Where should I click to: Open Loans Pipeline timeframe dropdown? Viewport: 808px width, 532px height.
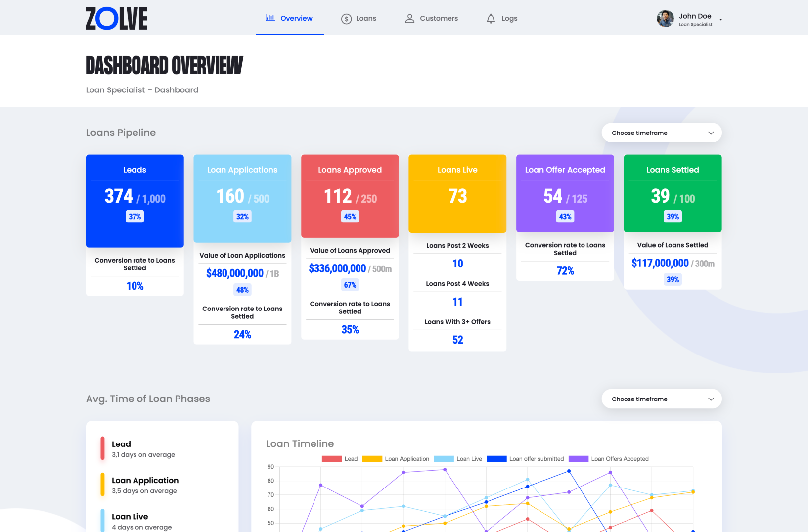point(661,133)
